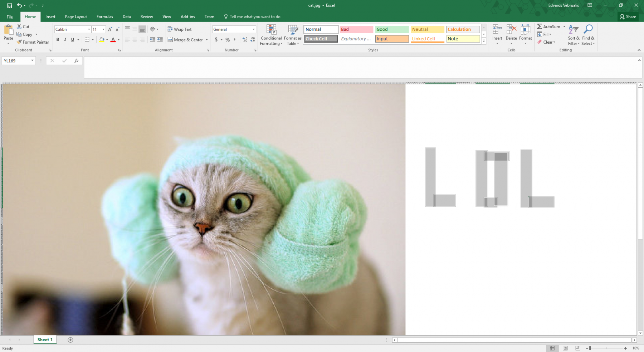This screenshot has height=352, width=644.
Task: Open the cell Borders icon
Action: point(87,40)
